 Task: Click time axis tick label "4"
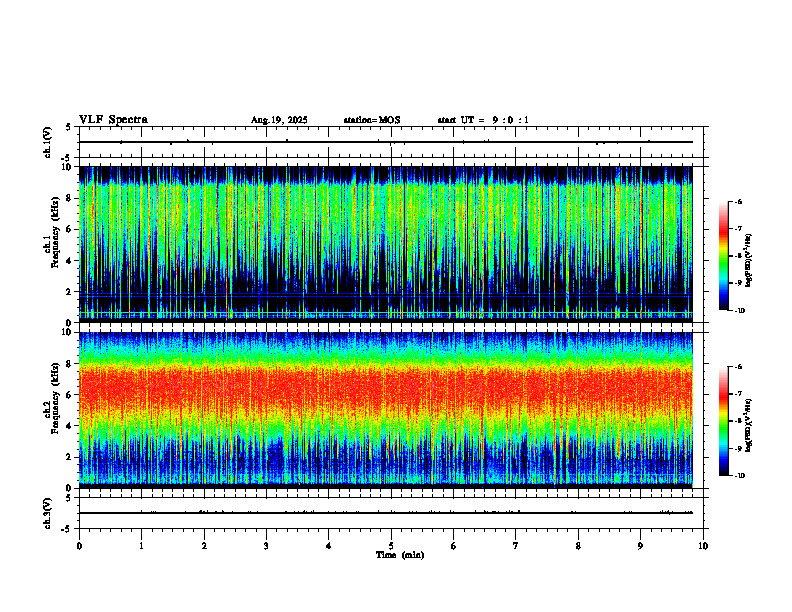tap(329, 546)
